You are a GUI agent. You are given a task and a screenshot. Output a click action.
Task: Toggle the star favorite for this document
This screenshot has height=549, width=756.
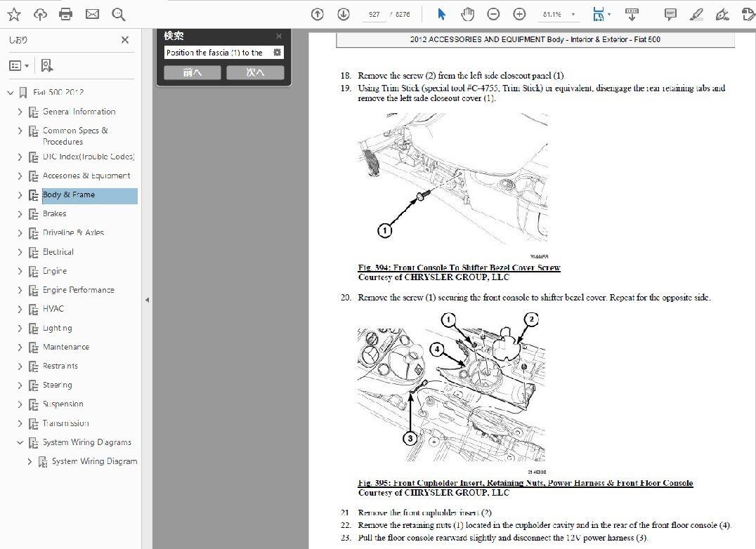coord(13,13)
